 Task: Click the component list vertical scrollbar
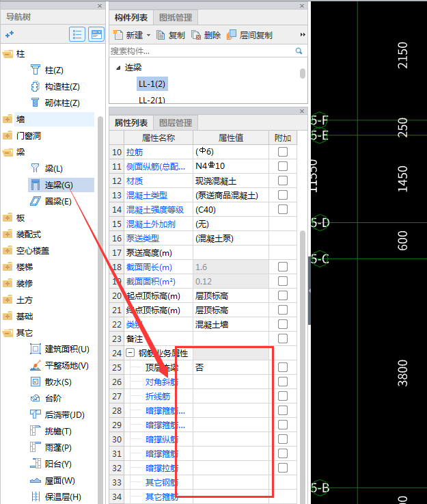[303, 74]
